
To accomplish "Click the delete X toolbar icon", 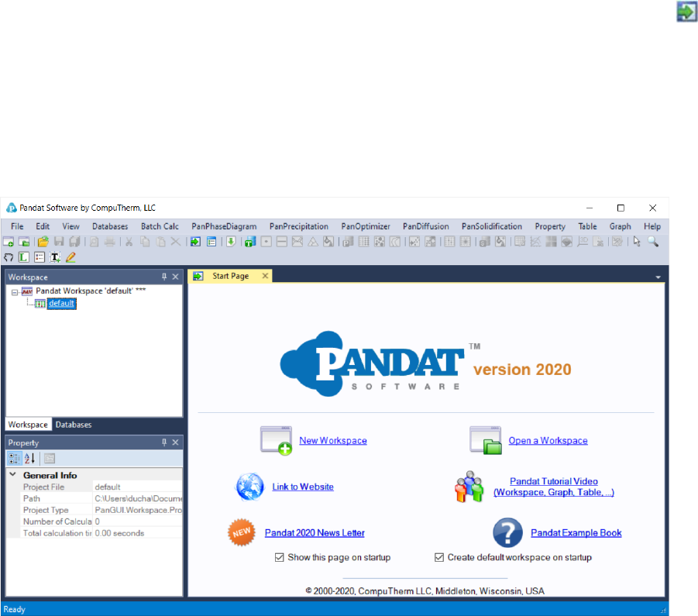I will (x=176, y=242).
